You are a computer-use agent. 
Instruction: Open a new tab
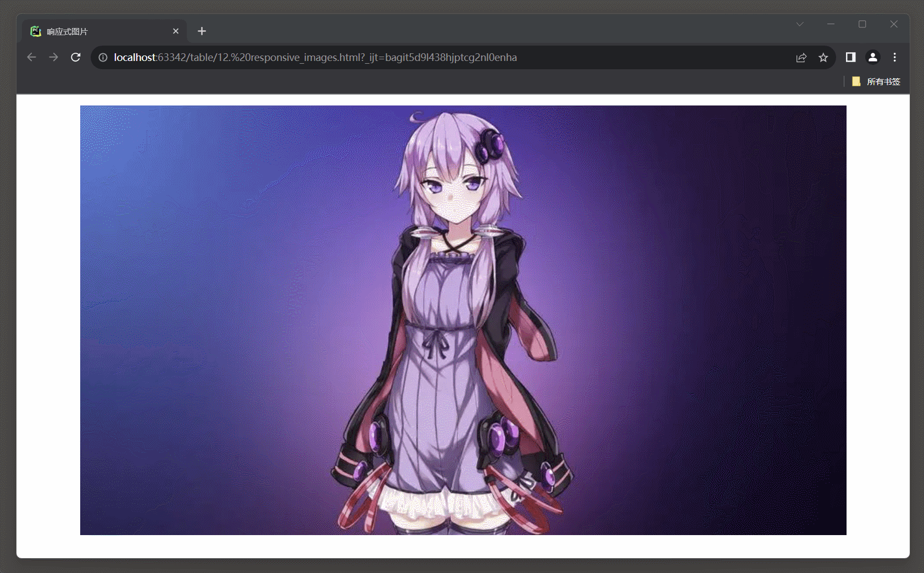tap(202, 31)
